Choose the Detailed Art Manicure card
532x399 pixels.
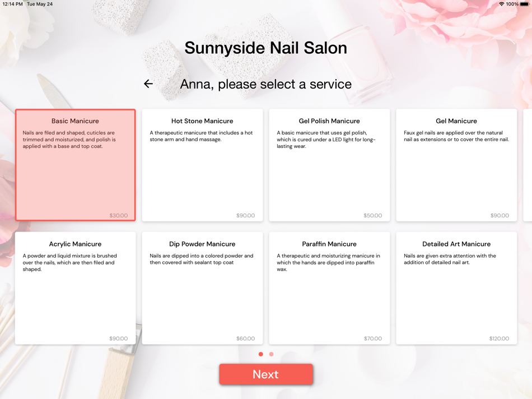pos(456,288)
